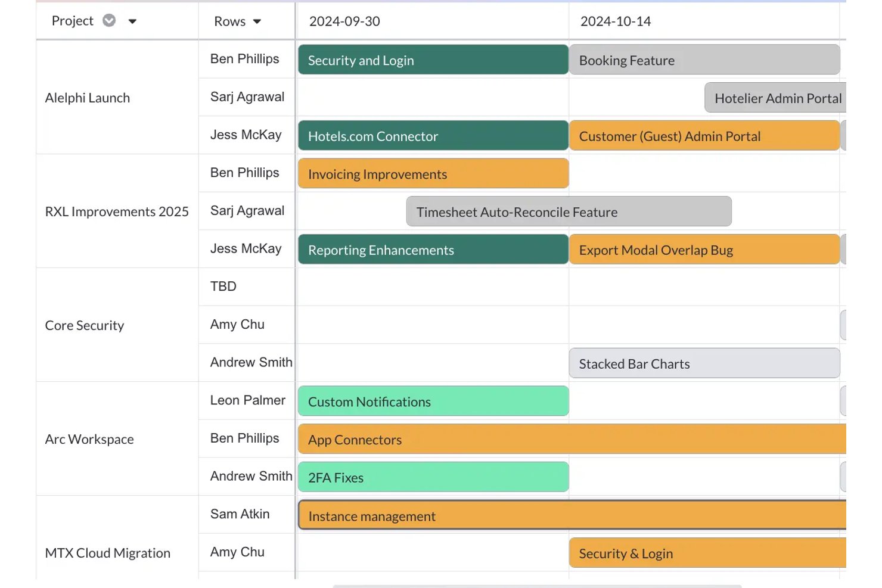
Task: Select Timesheet Auto-Reconcile Feature bar
Action: point(569,211)
